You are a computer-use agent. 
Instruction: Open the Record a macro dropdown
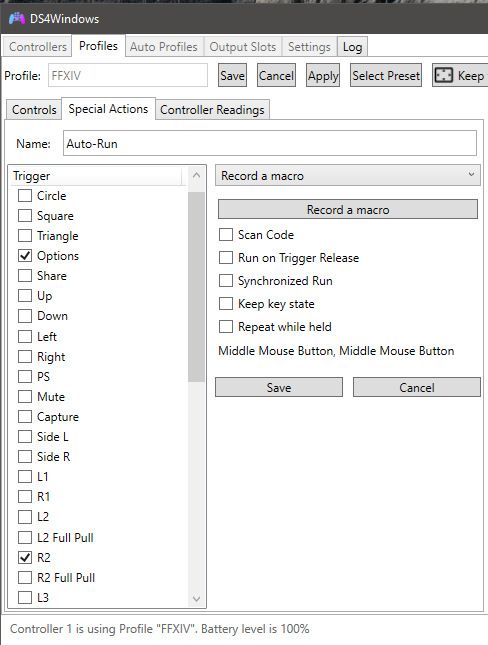click(348, 176)
